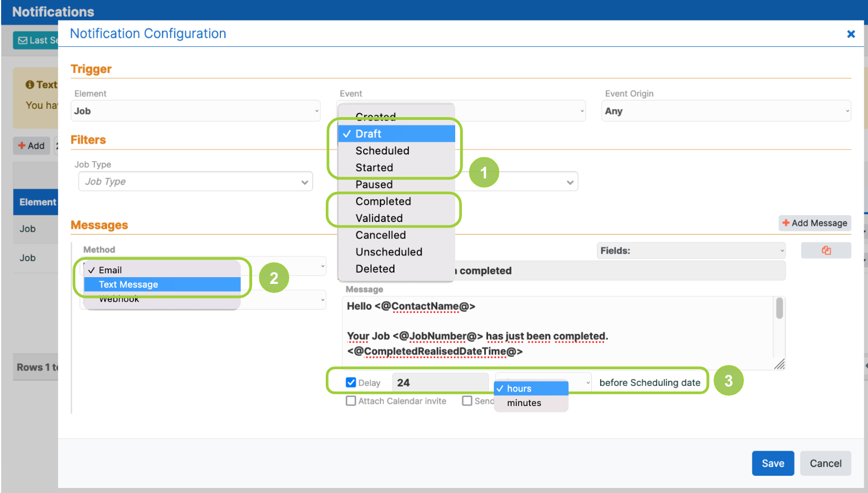
Task: Select Email as the method
Action: [x=162, y=270]
